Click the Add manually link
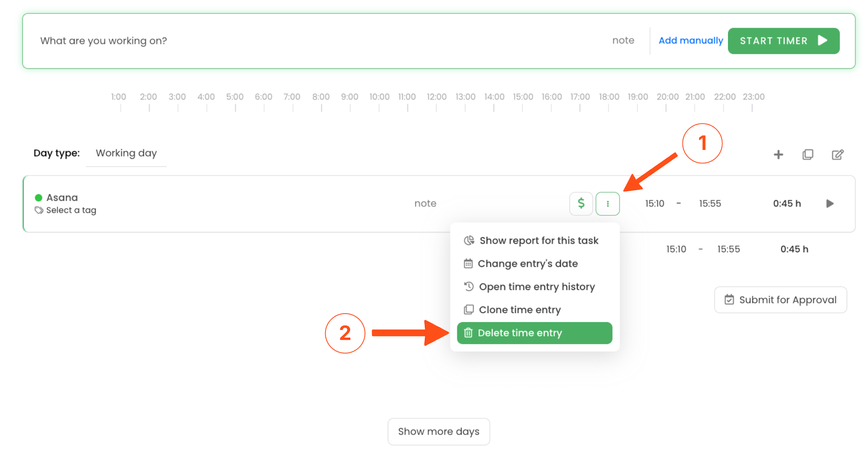Image resolution: width=868 pixels, height=465 pixels. (691, 41)
